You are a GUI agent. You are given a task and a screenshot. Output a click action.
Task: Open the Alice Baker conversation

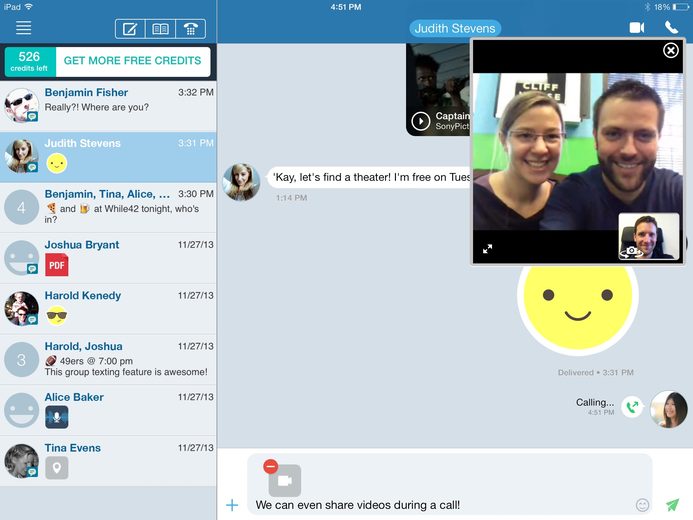(108, 410)
